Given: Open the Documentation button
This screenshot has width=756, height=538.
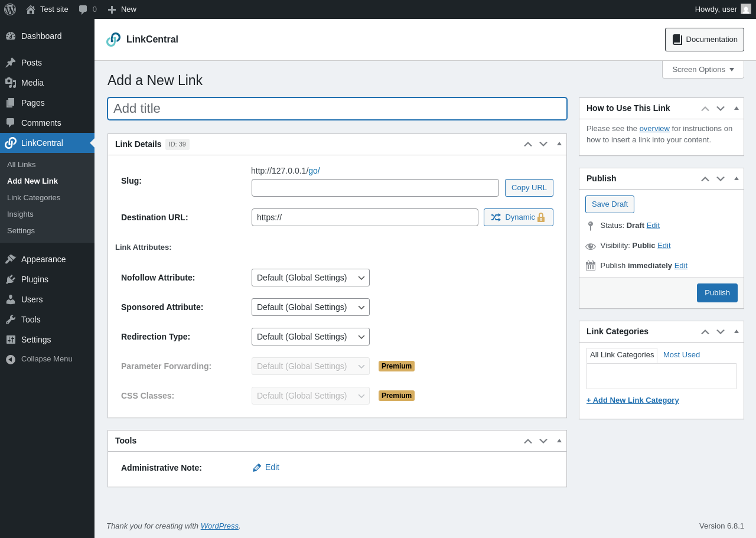Looking at the screenshot, I should point(705,40).
